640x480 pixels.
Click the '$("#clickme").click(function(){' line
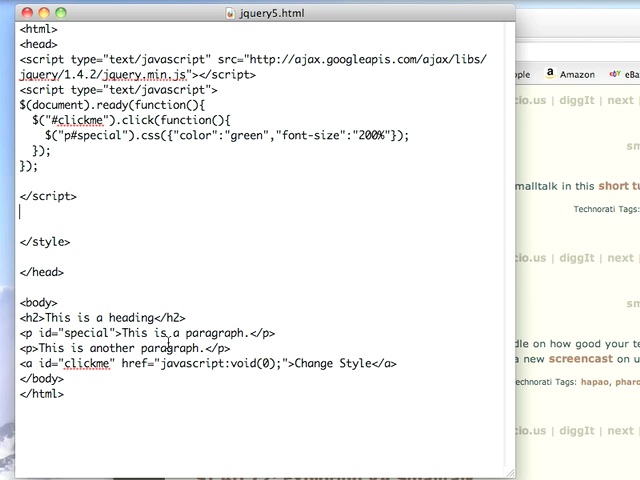pyautogui.click(x=131, y=120)
